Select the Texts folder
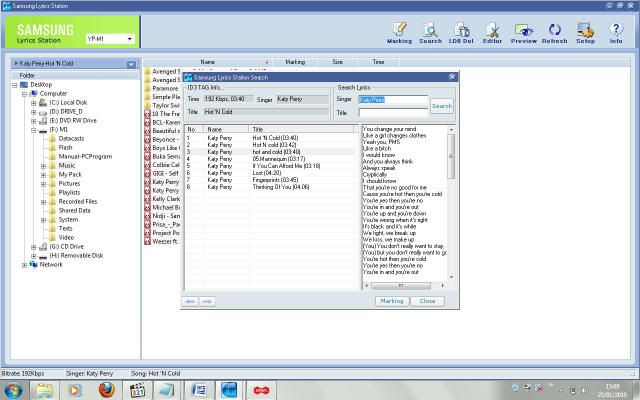The image size is (640, 400). pos(65,229)
